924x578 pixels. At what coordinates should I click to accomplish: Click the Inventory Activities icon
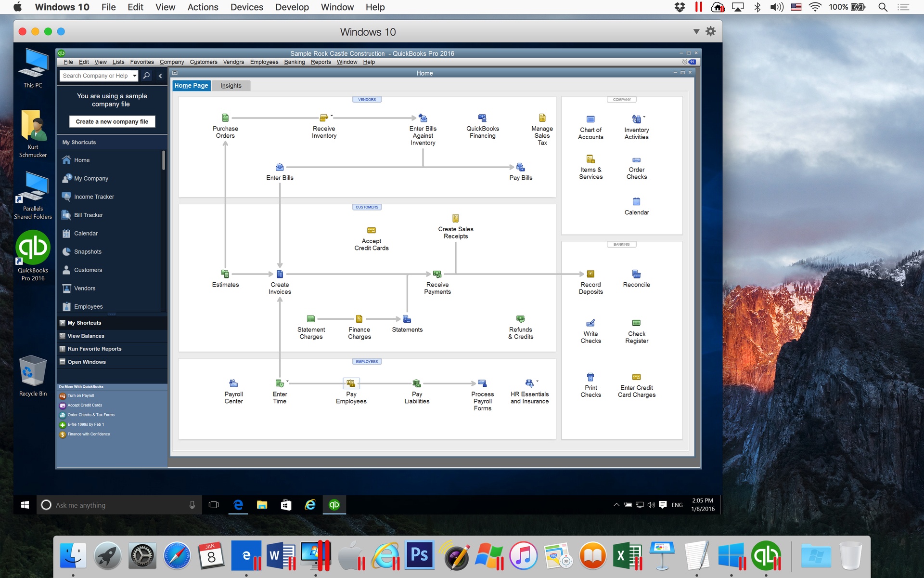coord(636,119)
